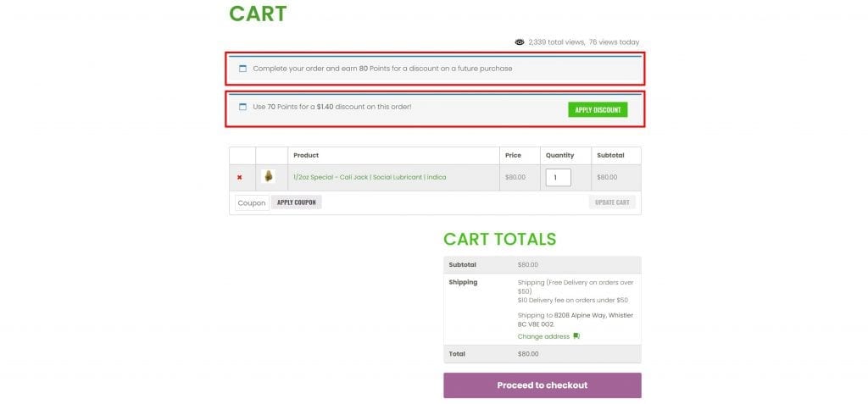Proceed to checkout with the purple button

tap(542, 385)
